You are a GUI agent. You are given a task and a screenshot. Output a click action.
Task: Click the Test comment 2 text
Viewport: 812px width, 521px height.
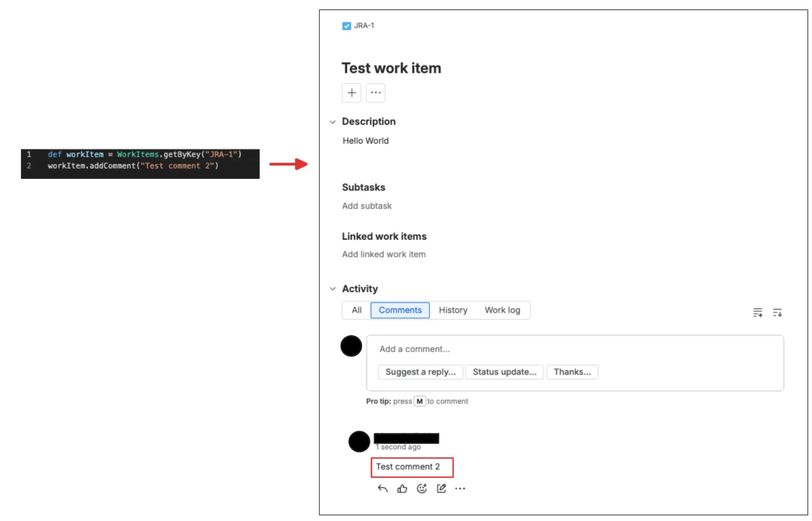(x=408, y=467)
